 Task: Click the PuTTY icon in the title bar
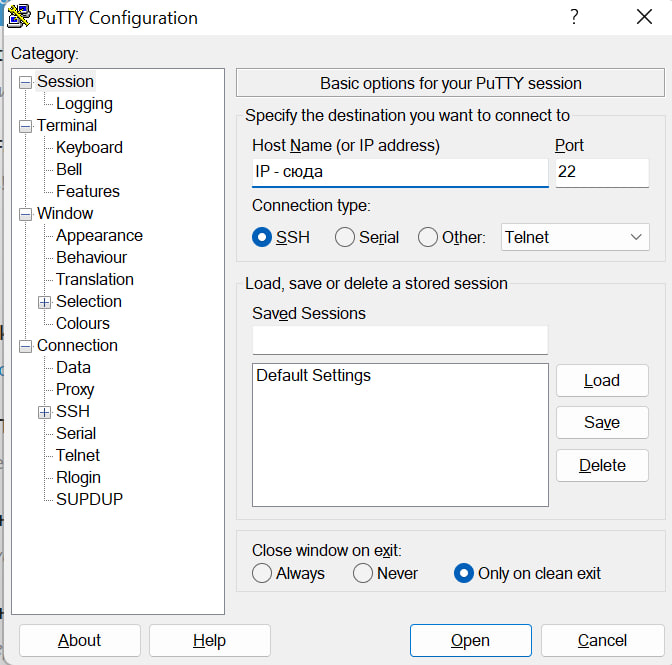pos(17,17)
